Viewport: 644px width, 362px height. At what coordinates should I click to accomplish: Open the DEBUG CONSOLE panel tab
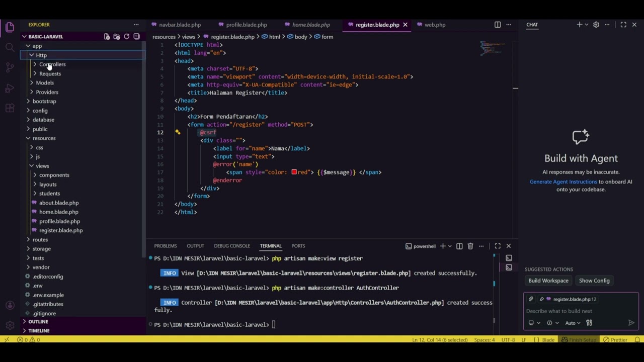pyautogui.click(x=232, y=246)
